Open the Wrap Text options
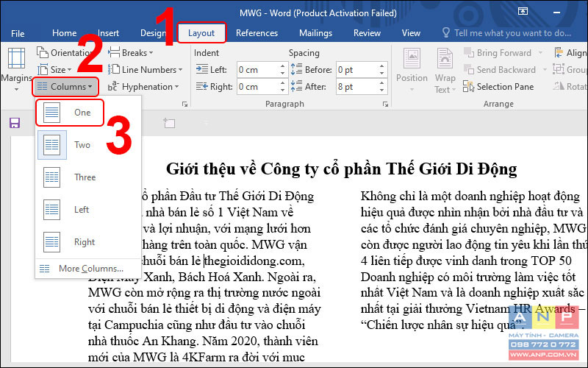The height and width of the screenshot is (368, 588). coord(445,70)
